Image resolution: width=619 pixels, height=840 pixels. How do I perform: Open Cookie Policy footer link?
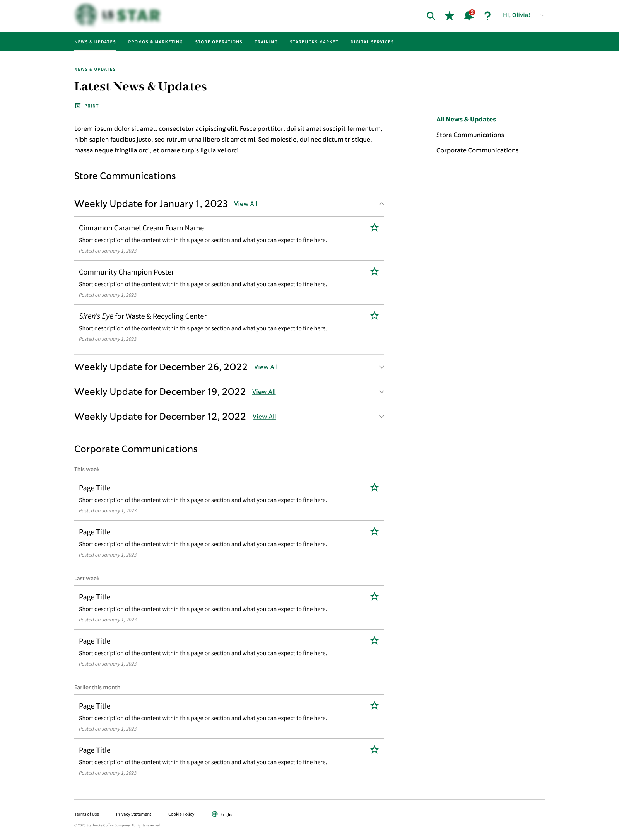[x=181, y=814]
